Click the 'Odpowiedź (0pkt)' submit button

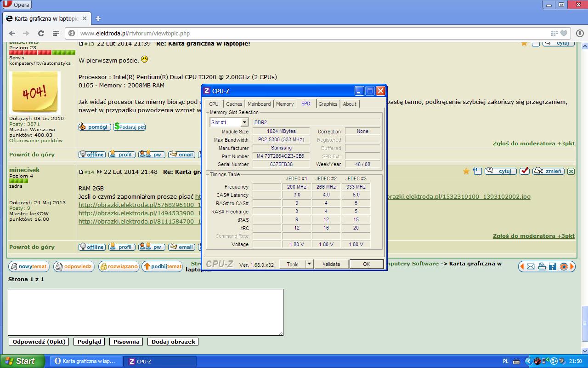(39, 342)
